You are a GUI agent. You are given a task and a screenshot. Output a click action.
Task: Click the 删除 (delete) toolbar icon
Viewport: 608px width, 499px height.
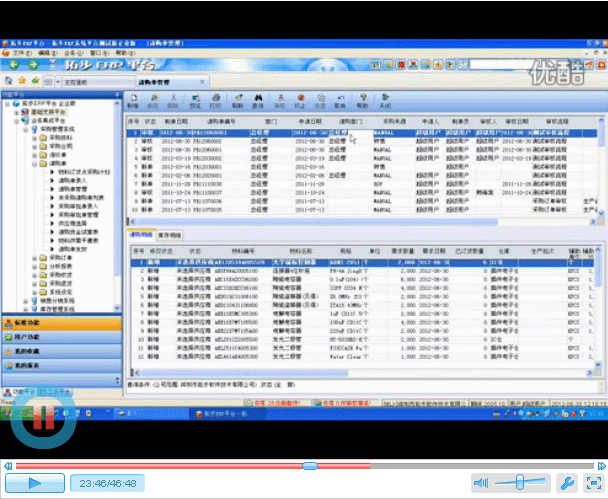[173, 101]
